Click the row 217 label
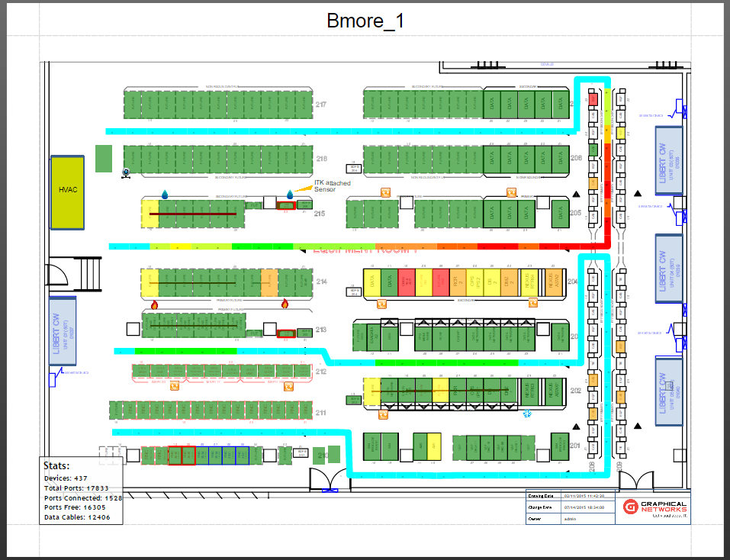 coord(321,105)
